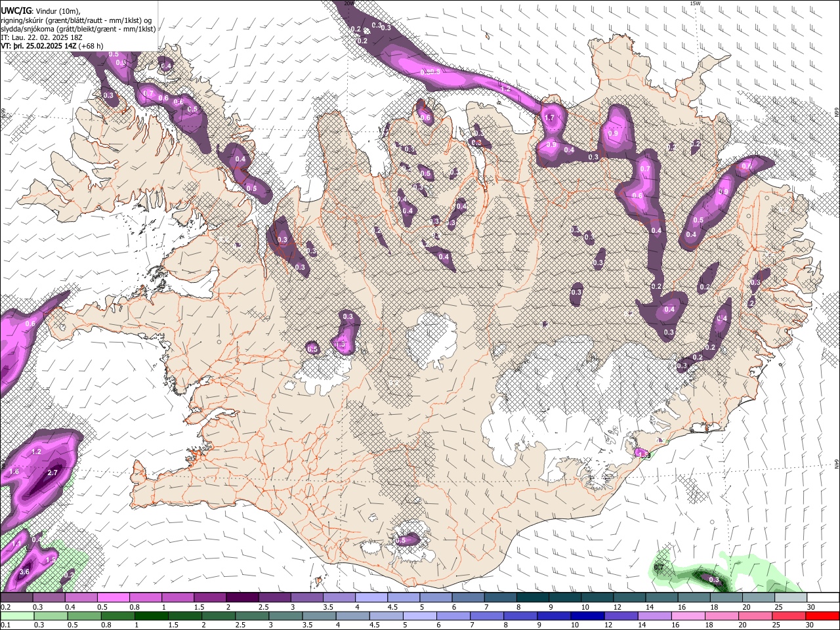The height and width of the screenshot is (630, 840).
Task: Click the "4.5" tick label under the top legend row
Action: click(392, 607)
